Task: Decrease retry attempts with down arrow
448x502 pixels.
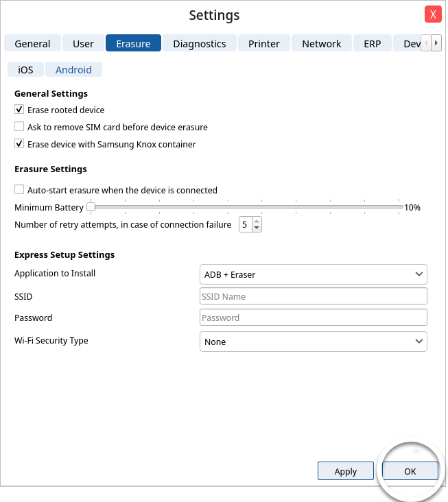Action: point(257,228)
